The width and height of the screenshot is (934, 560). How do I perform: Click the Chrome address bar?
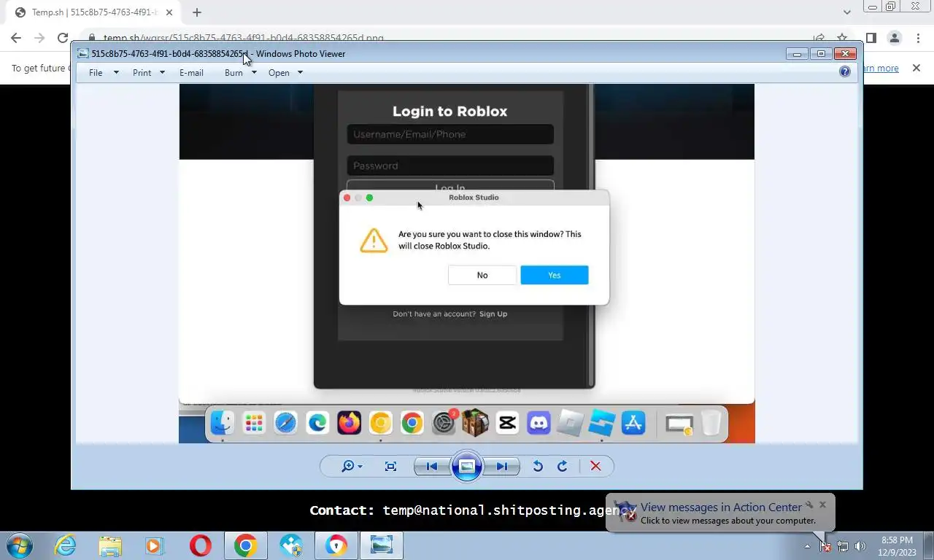445,38
